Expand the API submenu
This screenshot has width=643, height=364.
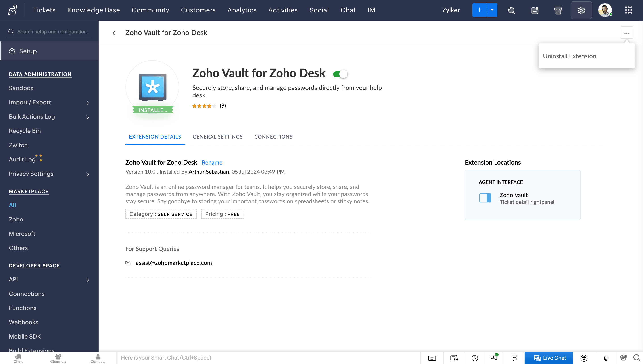point(88,280)
